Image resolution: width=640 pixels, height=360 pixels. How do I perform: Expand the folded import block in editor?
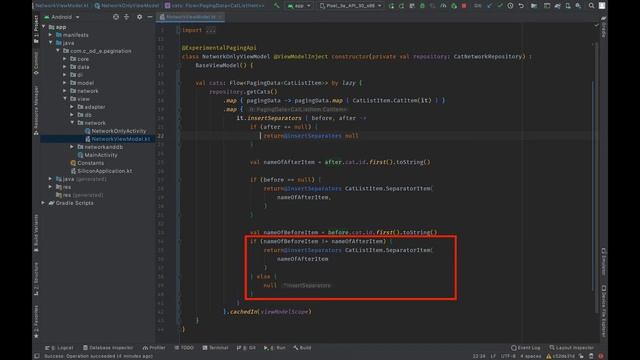[x=211, y=30]
